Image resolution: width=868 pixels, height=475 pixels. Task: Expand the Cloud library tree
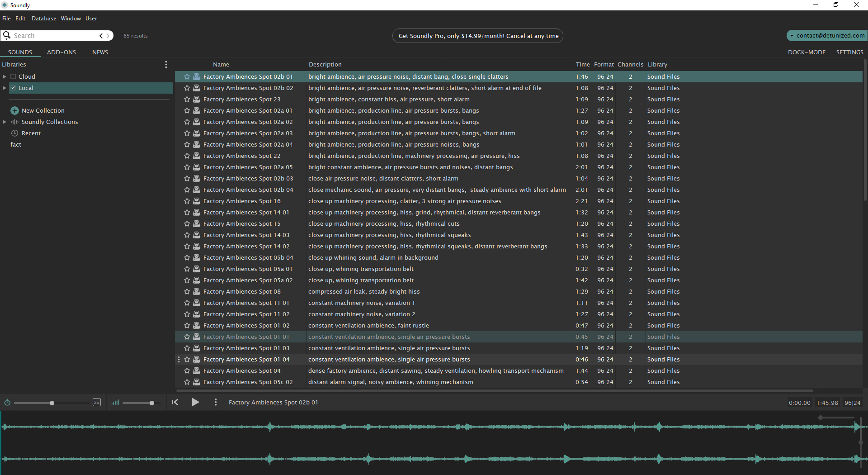pos(5,77)
